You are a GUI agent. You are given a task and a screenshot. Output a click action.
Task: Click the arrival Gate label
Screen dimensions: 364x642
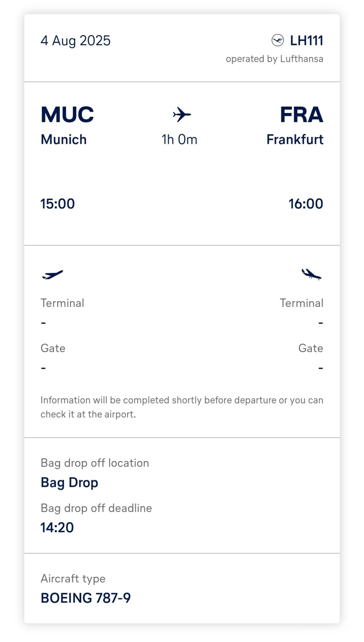pos(311,348)
